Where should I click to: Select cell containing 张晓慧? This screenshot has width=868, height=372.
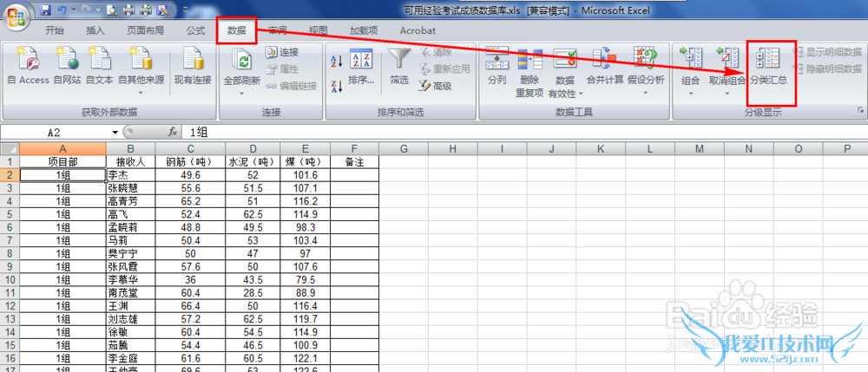[x=131, y=188]
